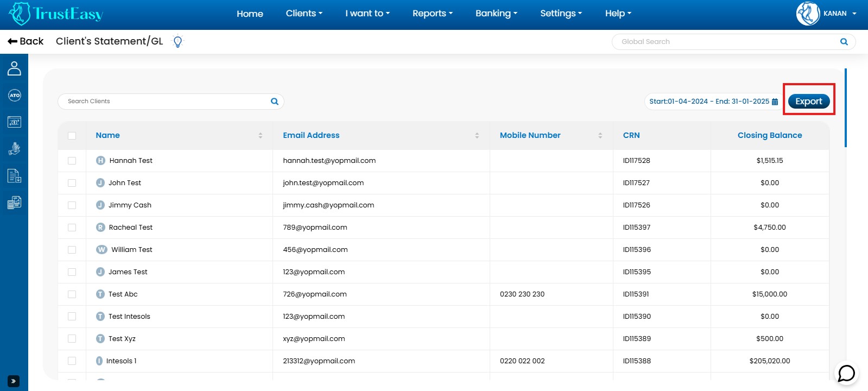This screenshot has width=868, height=391.
Task: Expand the Reports dropdown menu
Action: [432, 14]
